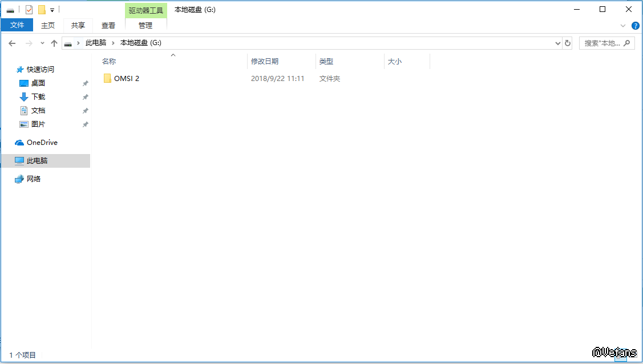Open OneDrive in the navigation pane
The width and height of the screenshot is (643, 364).
42,143
